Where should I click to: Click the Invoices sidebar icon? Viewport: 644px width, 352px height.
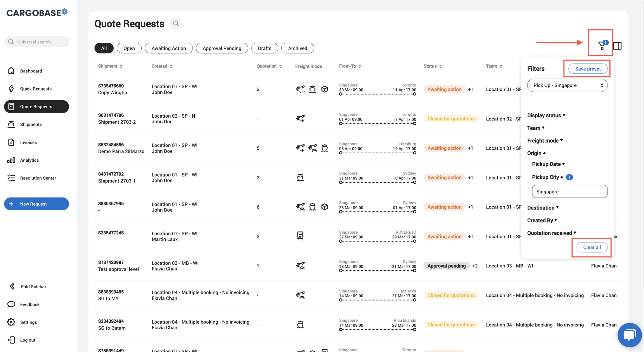pos(11,142)
